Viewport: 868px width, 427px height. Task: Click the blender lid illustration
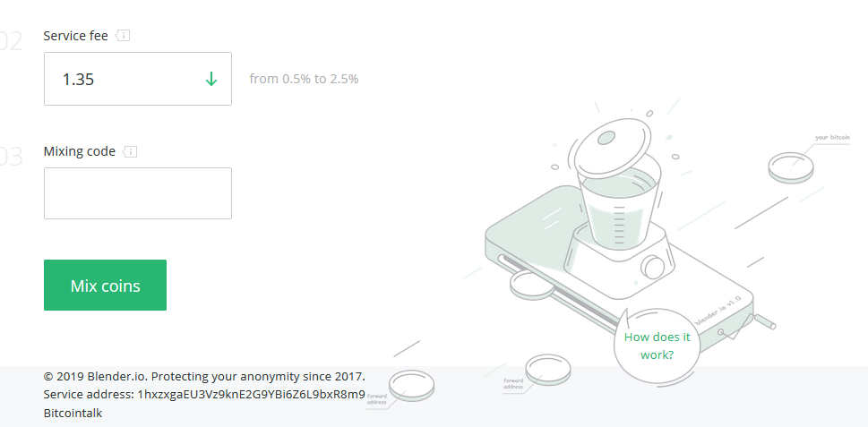[x=611, y=146]
